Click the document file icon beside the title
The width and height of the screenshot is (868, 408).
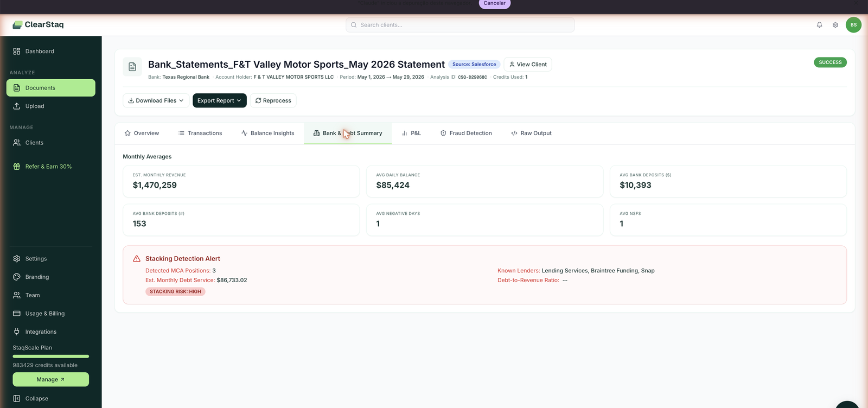pyautogui.click(x=132, y=67)
